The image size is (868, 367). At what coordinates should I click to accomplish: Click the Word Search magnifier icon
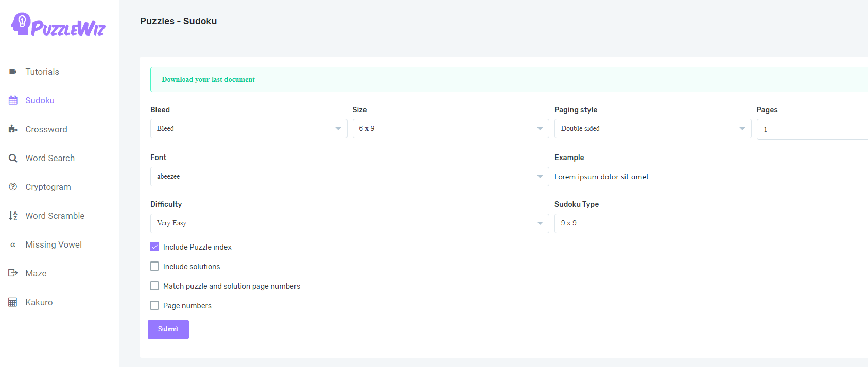tap(13, 158)
